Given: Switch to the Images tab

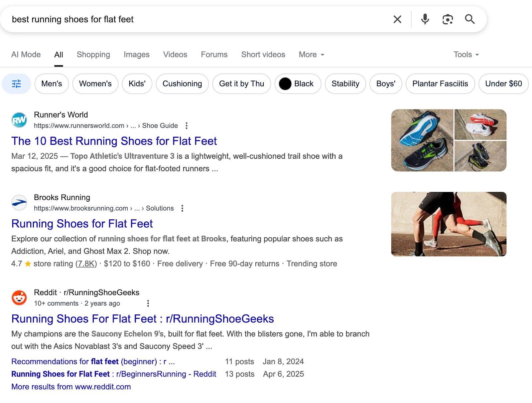Looking at the screenshot, I should tap(137, 55).
